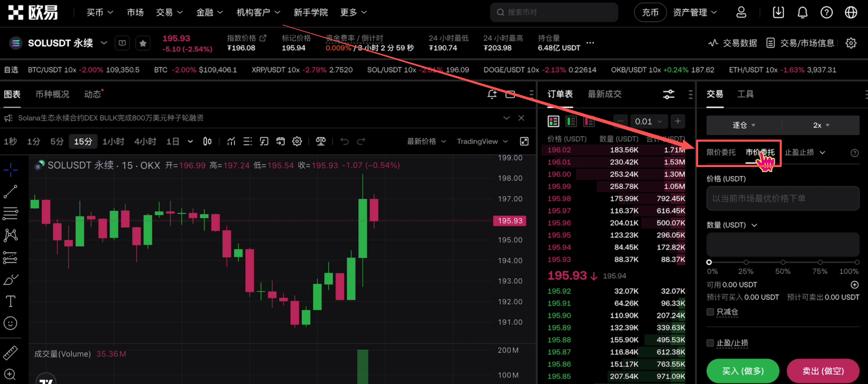Image resolution: width=868 pixels, height=384 pixels.
Task: Click the deposit download icon in header
Action: 778,12
